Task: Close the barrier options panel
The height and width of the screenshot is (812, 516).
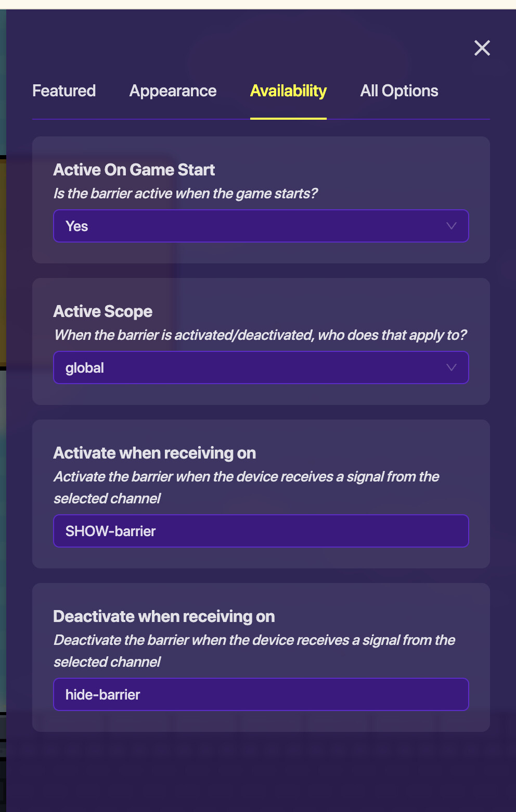Action: (482, 48)
